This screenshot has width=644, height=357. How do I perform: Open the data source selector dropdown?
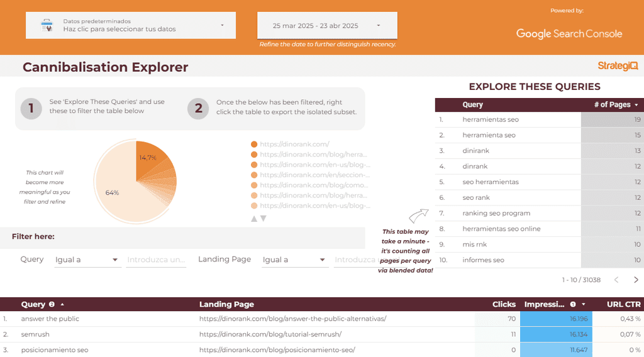131,25
